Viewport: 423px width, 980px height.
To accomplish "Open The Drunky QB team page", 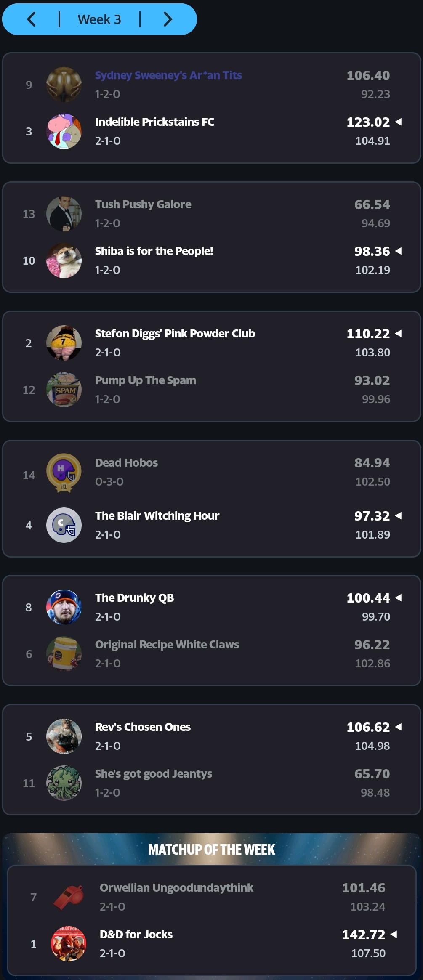I will tap(134, 598).
